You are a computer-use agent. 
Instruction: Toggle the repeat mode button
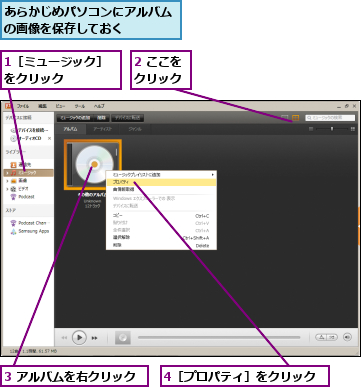point(321,337)
